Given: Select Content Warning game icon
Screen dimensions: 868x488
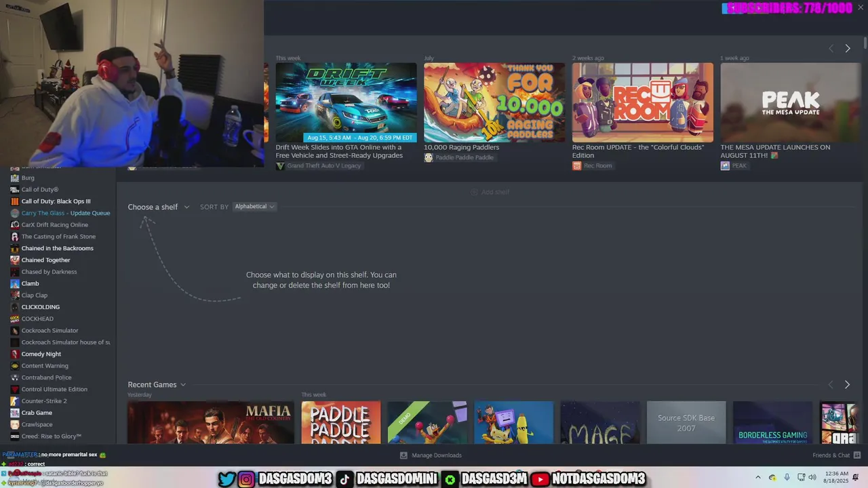Looking at the screenshot, I should point(15,366).
